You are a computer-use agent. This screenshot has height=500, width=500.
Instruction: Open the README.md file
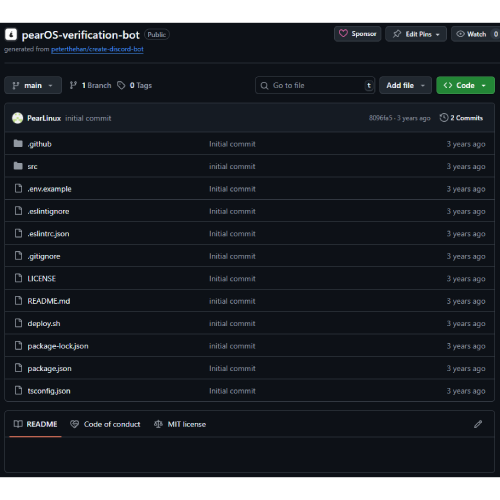pos(49,301)
